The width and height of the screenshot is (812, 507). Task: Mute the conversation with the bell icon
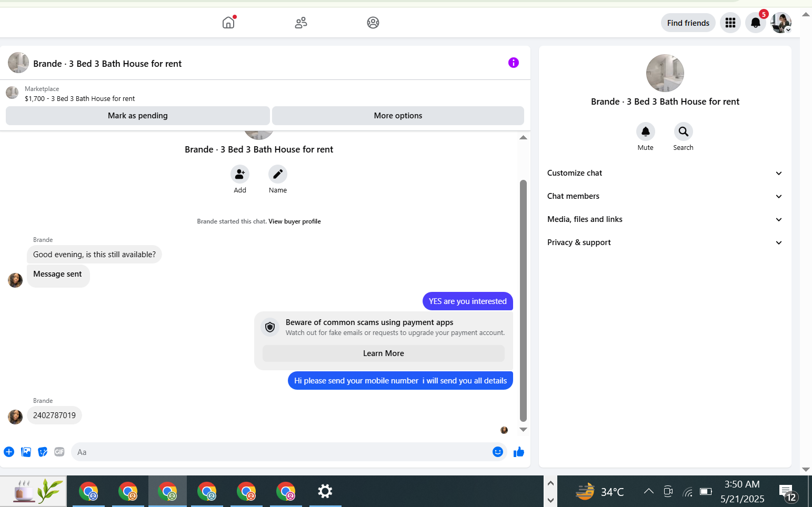tap(646, 131)
